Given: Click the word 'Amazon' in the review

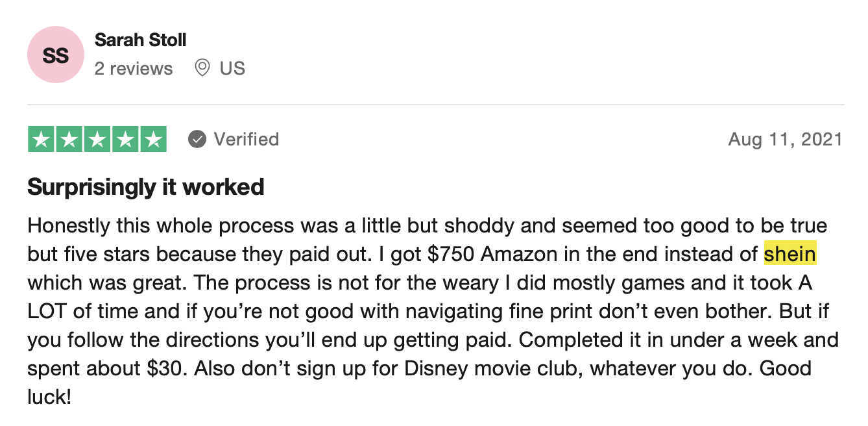Looking at the screenshot, I should tap(520, 254).
